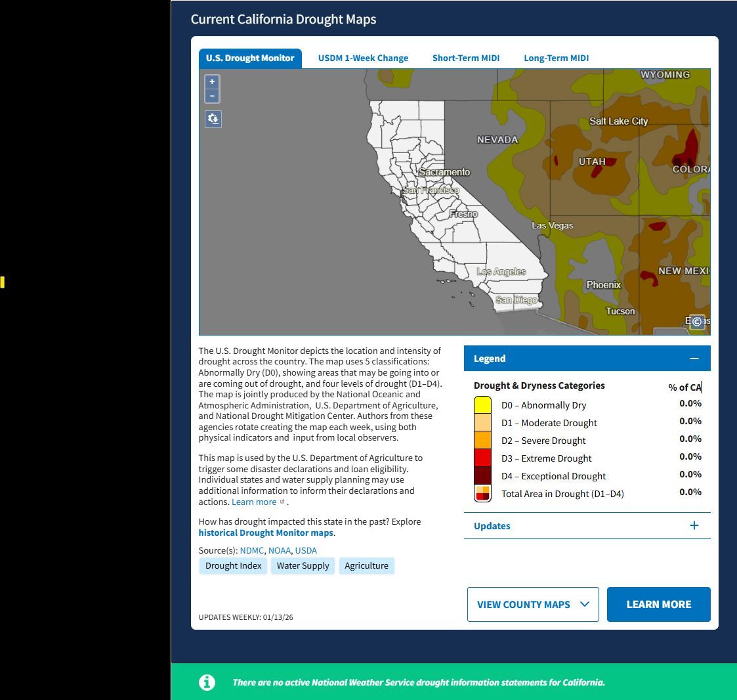Click the Phoenix map label
Screen dimensions: 737x700
[604, 285]
